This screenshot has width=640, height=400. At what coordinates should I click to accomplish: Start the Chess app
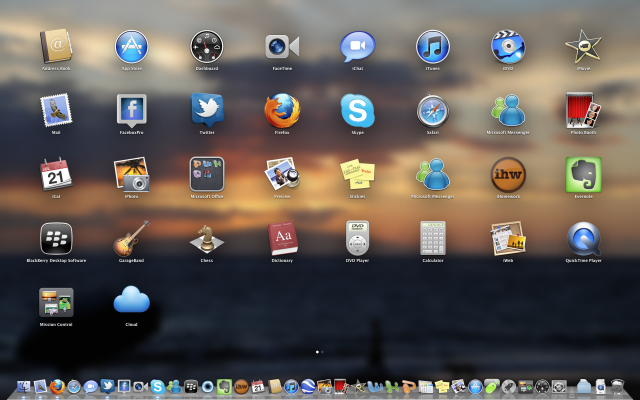207,238
